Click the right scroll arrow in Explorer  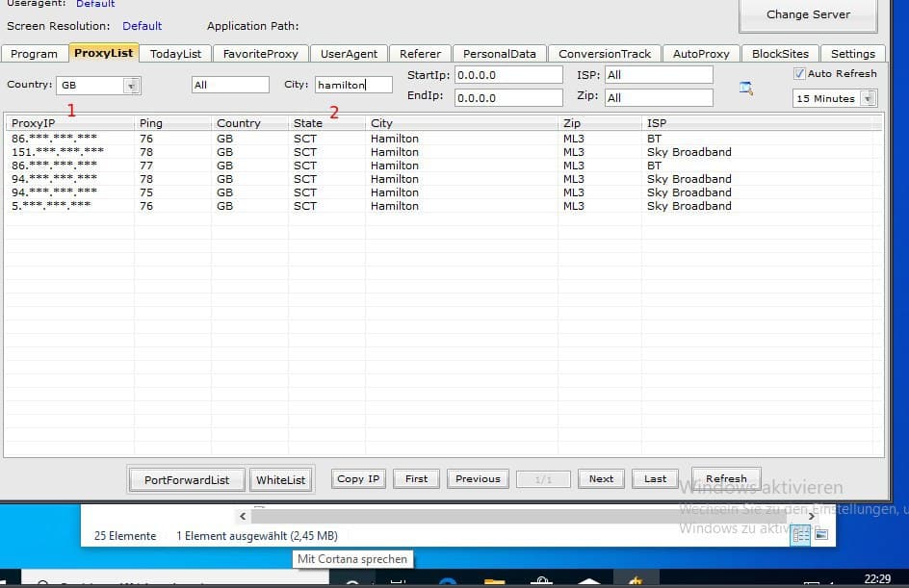812,516
